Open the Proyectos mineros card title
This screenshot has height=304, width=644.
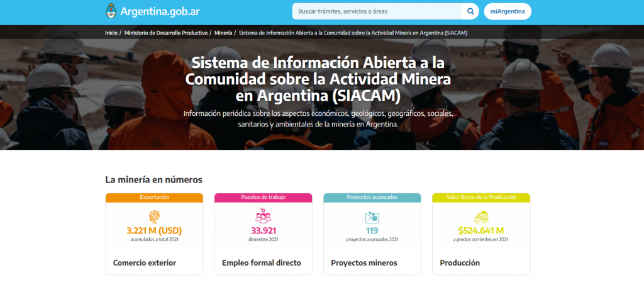(364, 263)
